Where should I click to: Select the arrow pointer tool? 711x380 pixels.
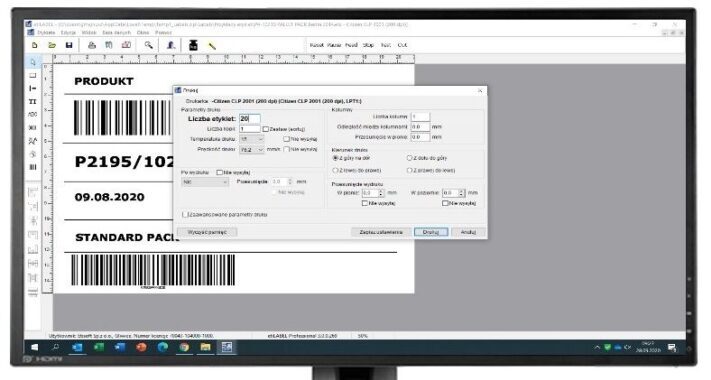33,62
